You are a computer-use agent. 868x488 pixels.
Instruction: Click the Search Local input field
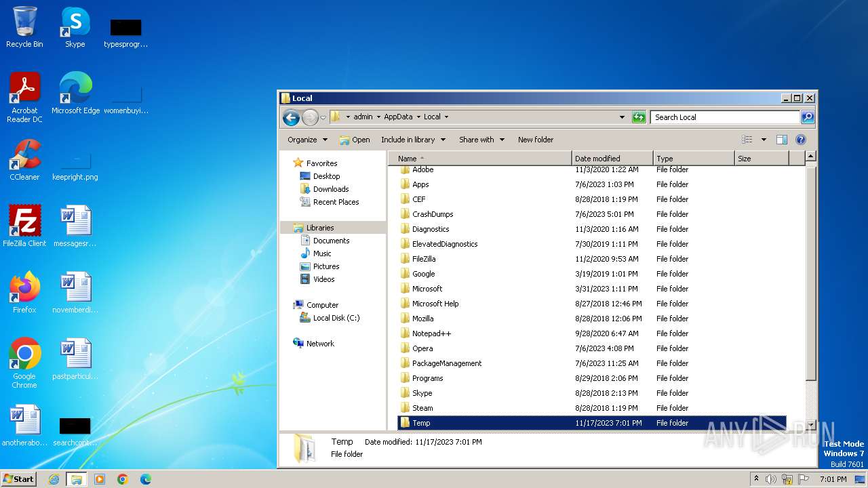point(725,117)
